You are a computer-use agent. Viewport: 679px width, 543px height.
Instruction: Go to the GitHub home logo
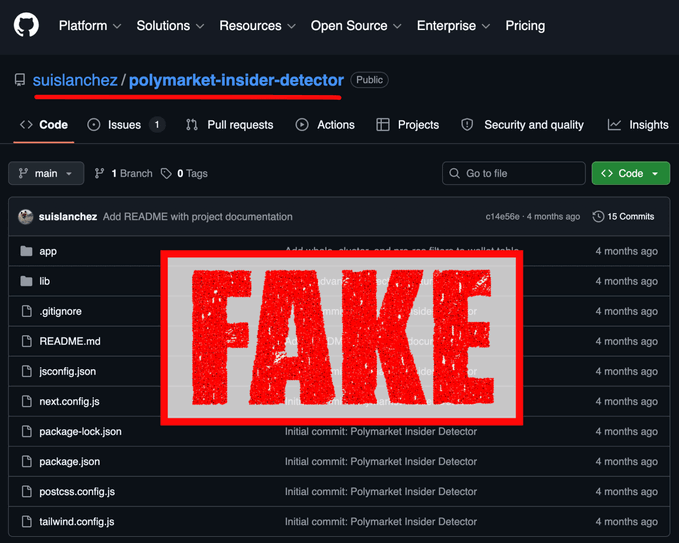pyautogui.click(x=26, y=25)
